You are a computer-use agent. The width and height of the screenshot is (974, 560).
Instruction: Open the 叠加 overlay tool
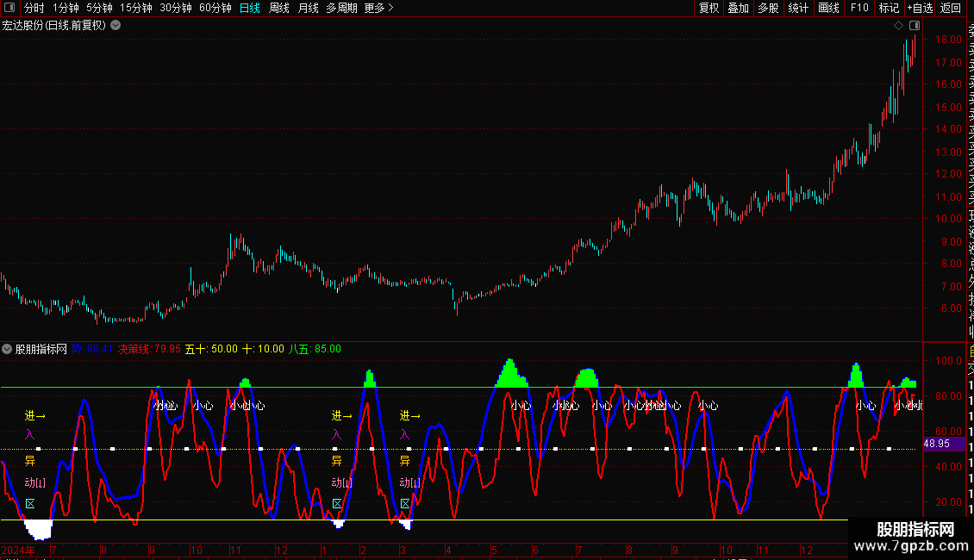738,8
